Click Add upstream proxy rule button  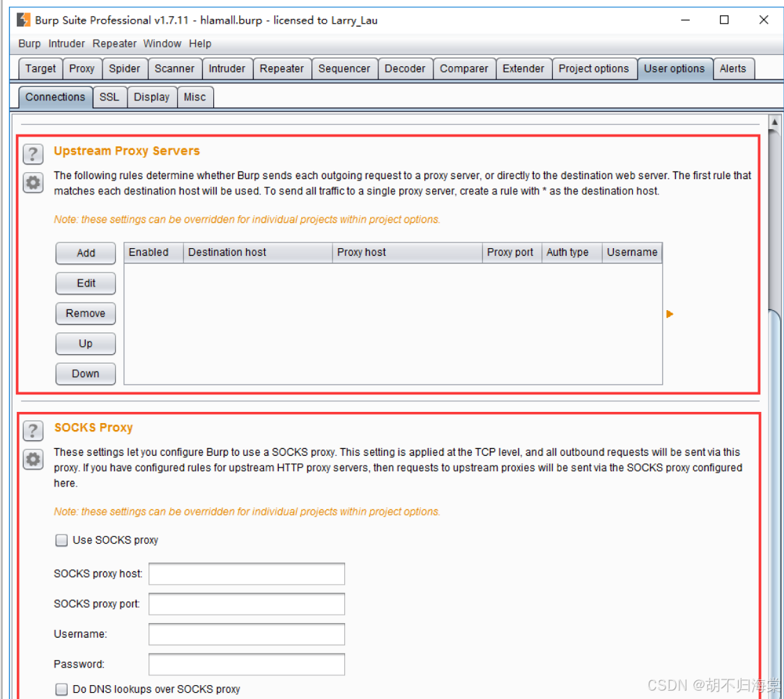[x=86, y=253]
